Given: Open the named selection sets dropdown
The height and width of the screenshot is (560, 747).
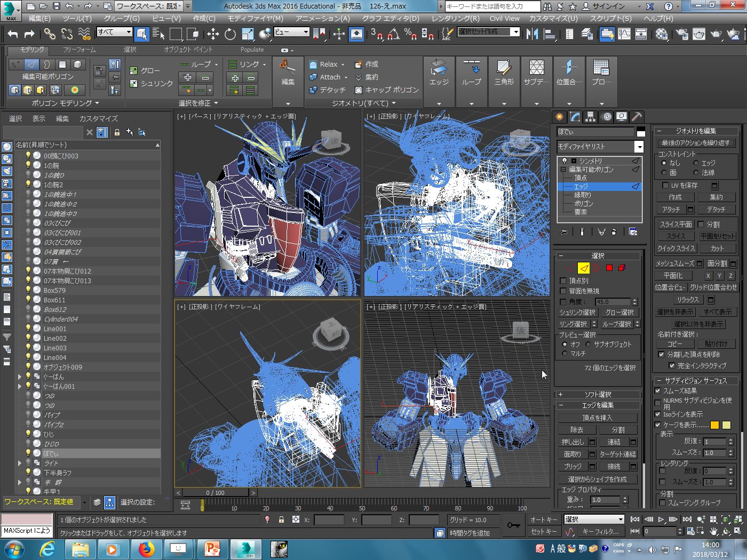Looking at the screenshot, I should click(x=488, y=32).
